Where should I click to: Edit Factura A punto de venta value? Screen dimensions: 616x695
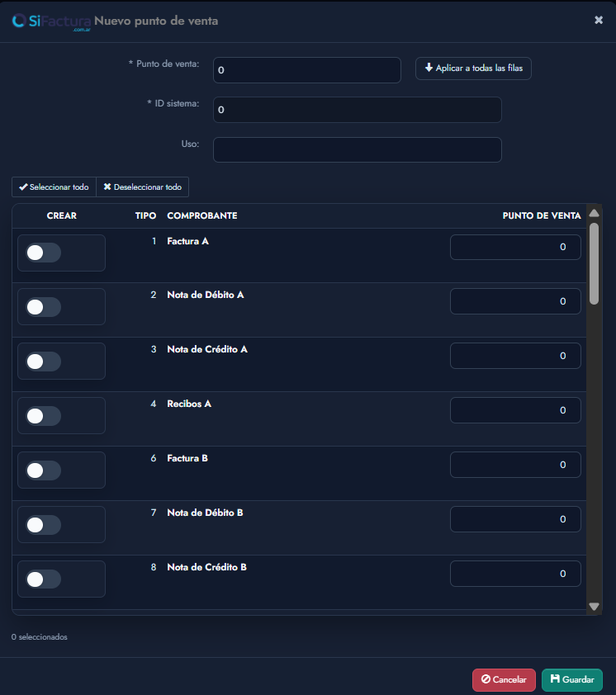click(x=515, y=247)
